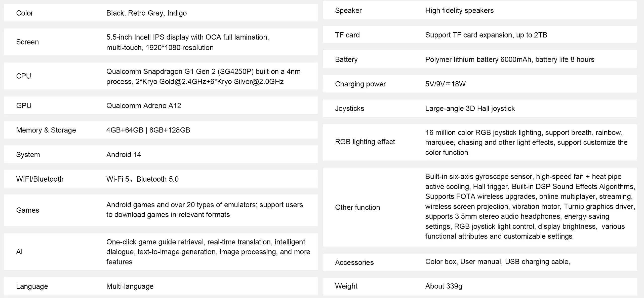Click the Qualcomm Adreno A12 value

tap(144, 106)
